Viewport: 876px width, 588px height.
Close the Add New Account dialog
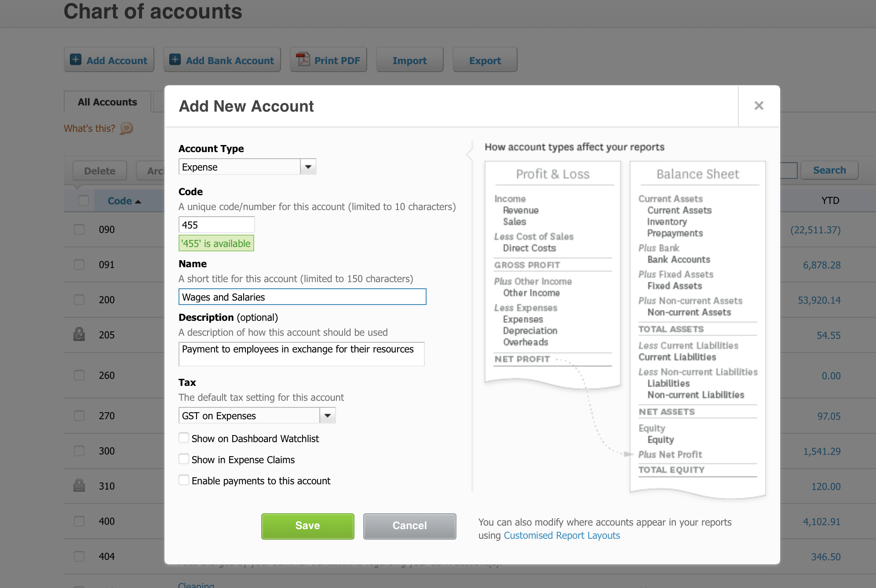pyautogui.click(x=759, y=106)
